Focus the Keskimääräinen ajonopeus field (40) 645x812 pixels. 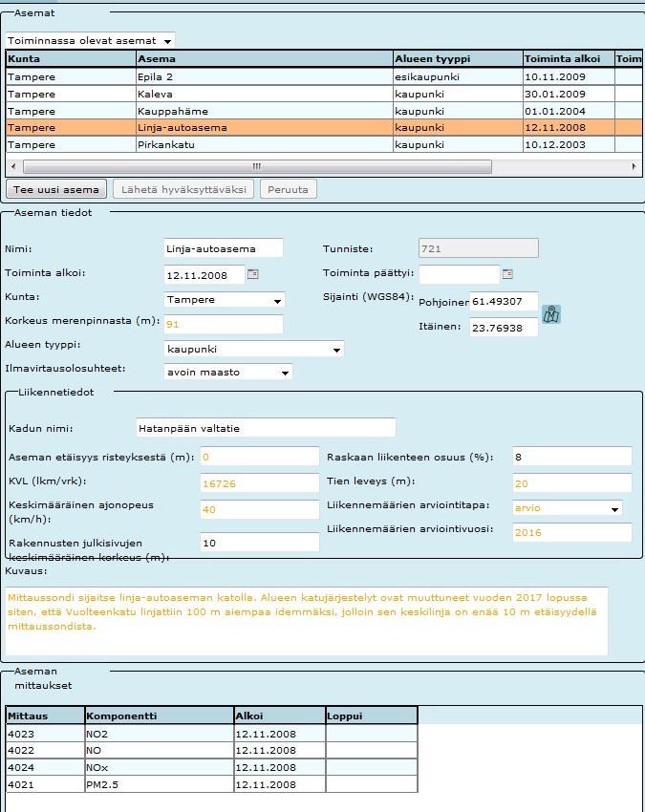(x=260, y=509)
